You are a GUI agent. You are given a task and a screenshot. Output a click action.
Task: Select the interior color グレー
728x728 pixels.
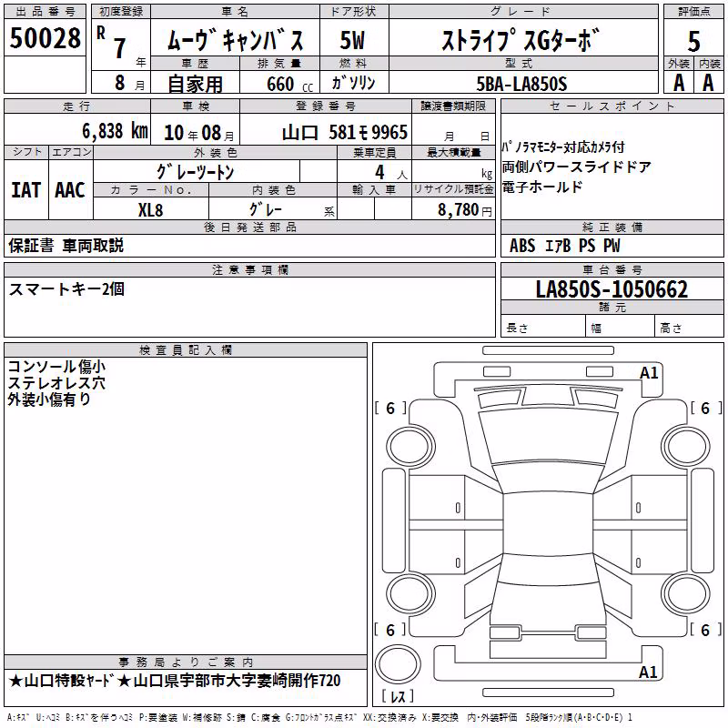266,210
